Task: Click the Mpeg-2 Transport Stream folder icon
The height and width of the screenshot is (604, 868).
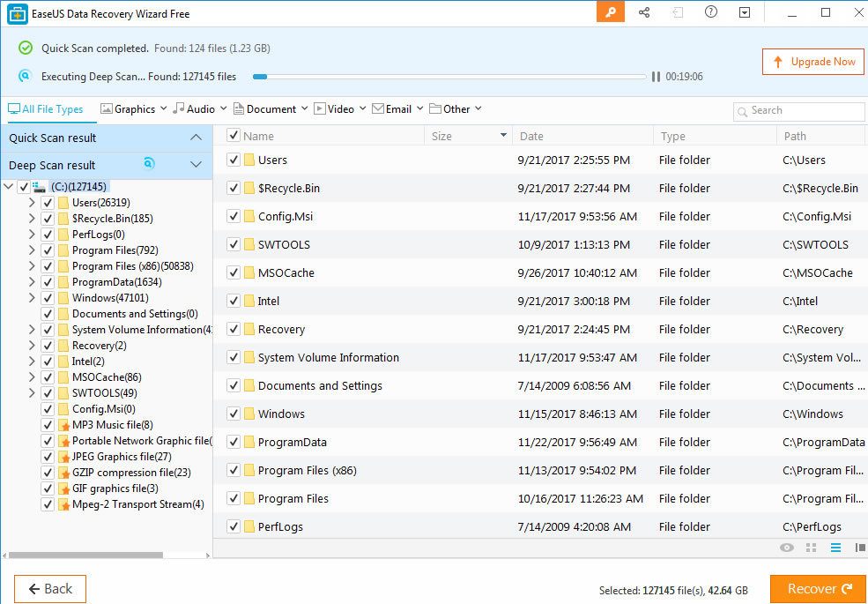Action: [63, 504]
